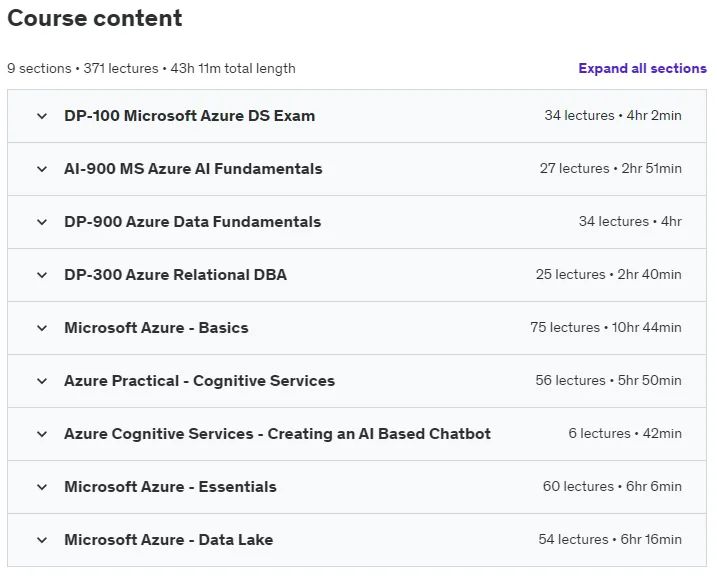Image resolution: width=717 pixels, height=578 pixels.
Task: Select the DP-300 Azure Relational DBA title
Action: [x=176, y=275]
